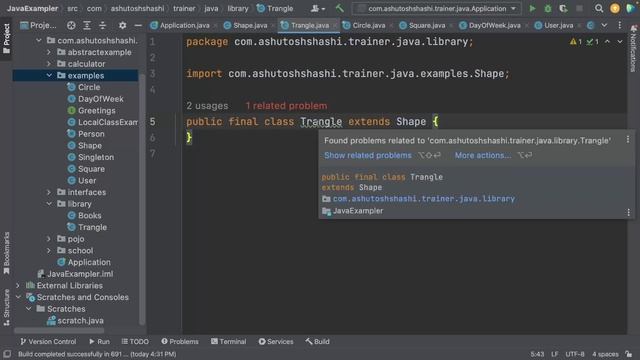This screenshot has width=640, height=360.
Task: Open the Services tool window
Action: point(276,341)
